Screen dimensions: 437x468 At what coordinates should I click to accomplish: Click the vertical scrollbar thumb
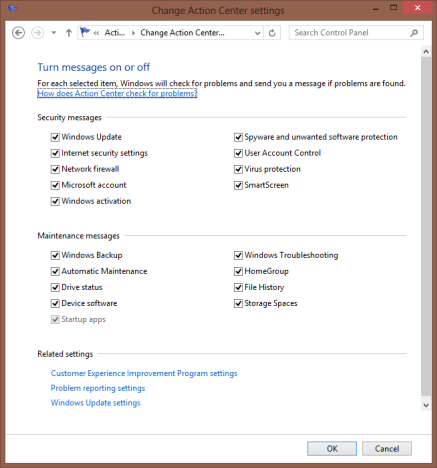click(426, 227)
